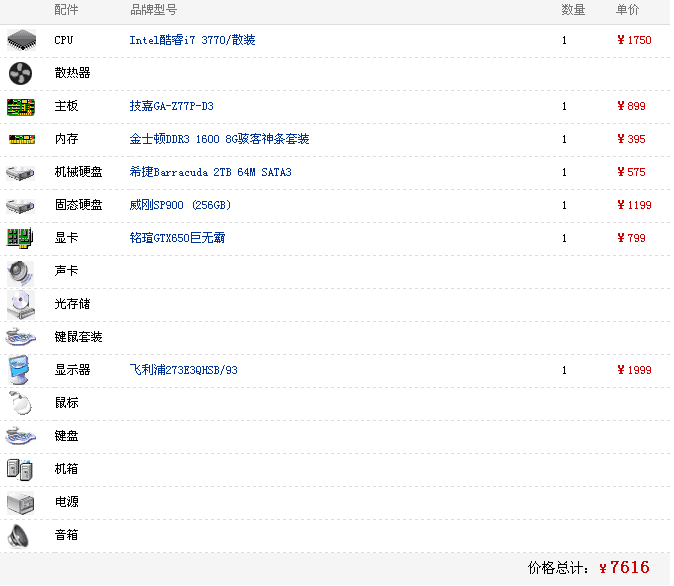Select the 鼠标 category label
This screenshot has height=586, width=674.
pyautogui.click(x=66, y=403)
